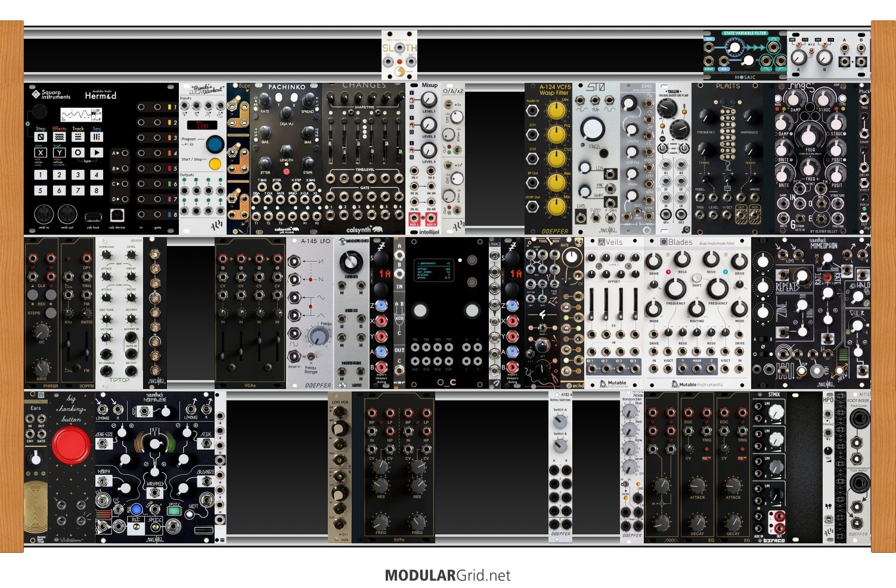Click Morphagene's VARI-SPEED knob
Viewport: 896px width, 588px height.
(x=154, y=444)
